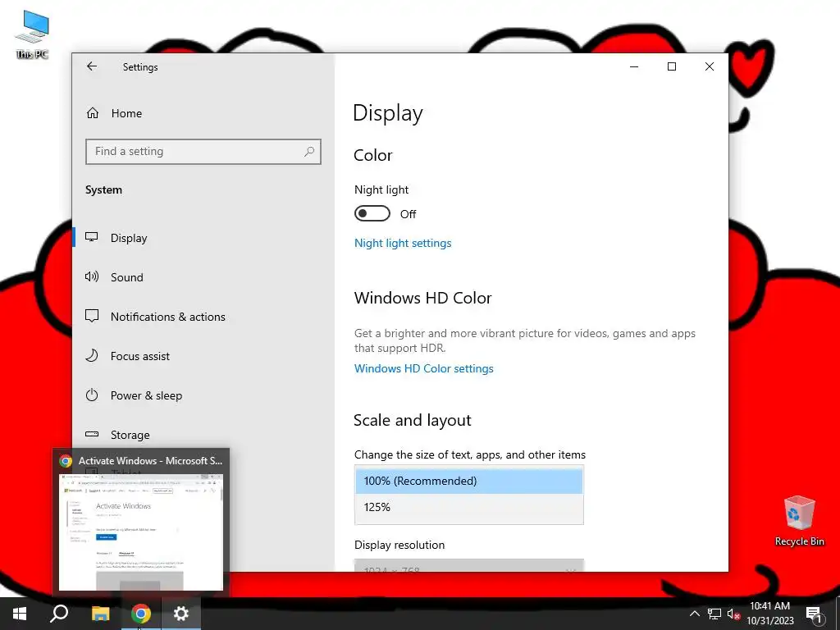Choose 125% scale option
Screen dimensions: 840x630
468,507
